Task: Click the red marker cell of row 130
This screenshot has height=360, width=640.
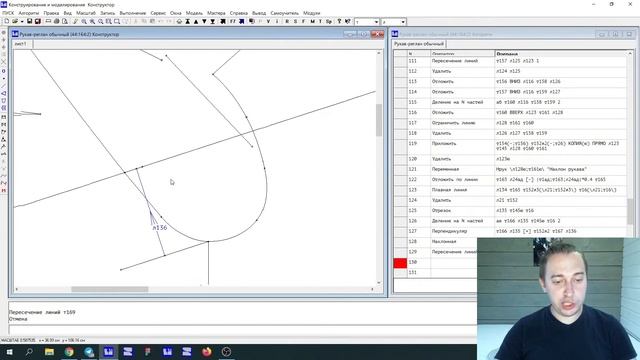Action: (400, 263)
